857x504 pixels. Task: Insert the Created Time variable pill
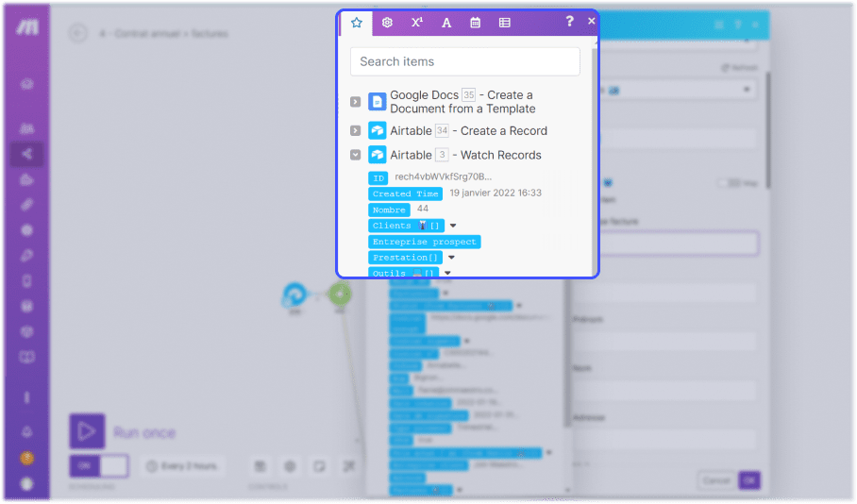pyautogui.click(x=406, y=194)
